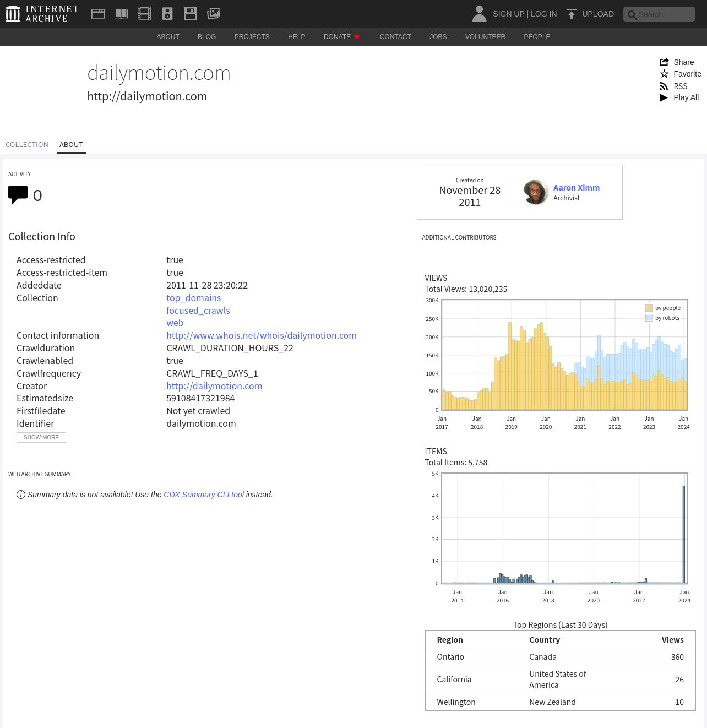This screenshot has height=728, width=707.
Task: Open the Images icon in top bar
Action: pyautogui.click(x=214, y=14)
